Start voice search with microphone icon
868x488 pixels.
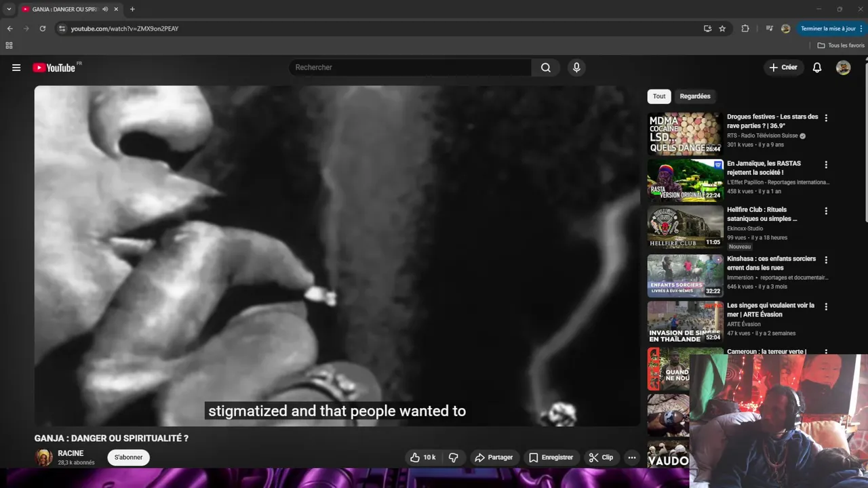pos(576,68)
